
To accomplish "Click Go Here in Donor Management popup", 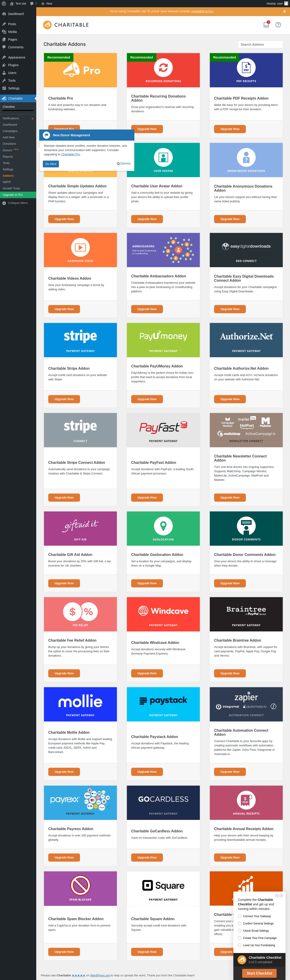I will click(51, 164).
